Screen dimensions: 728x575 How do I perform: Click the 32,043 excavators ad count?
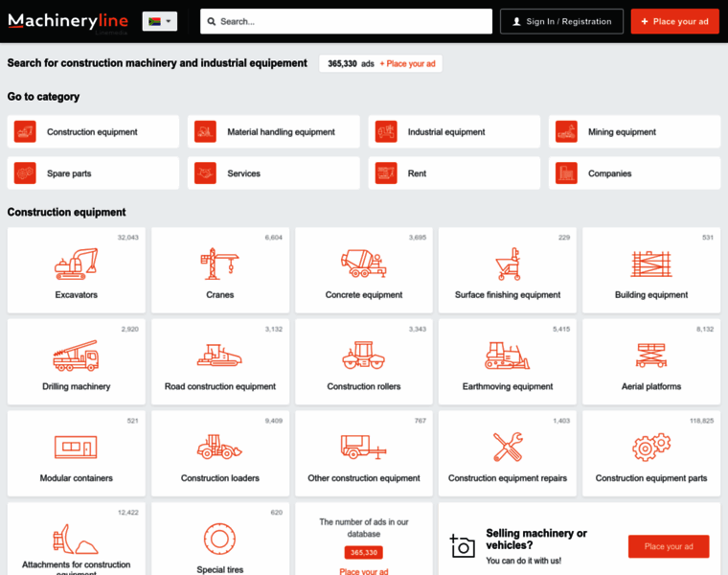127,238
